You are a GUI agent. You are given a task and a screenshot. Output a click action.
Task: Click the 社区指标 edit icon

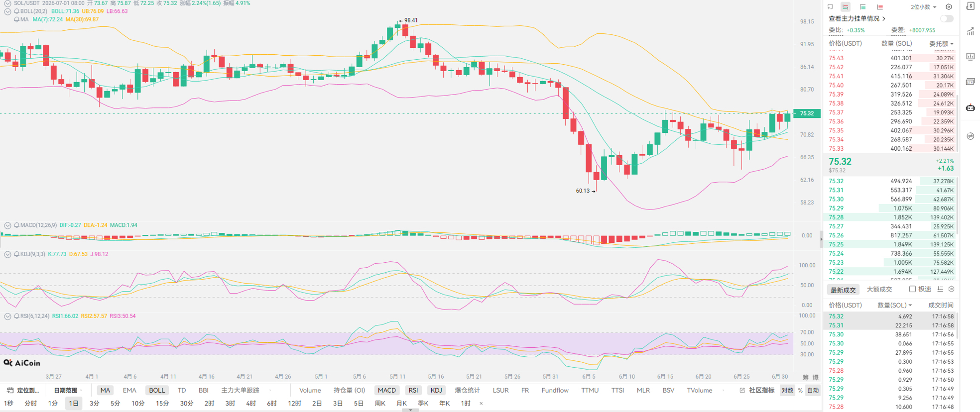pos(742,391)
